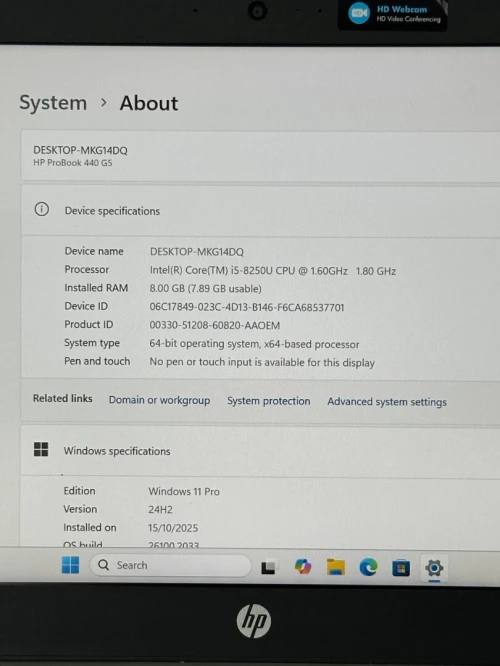Launch Copilot from the taskbar

click(303, 567)
